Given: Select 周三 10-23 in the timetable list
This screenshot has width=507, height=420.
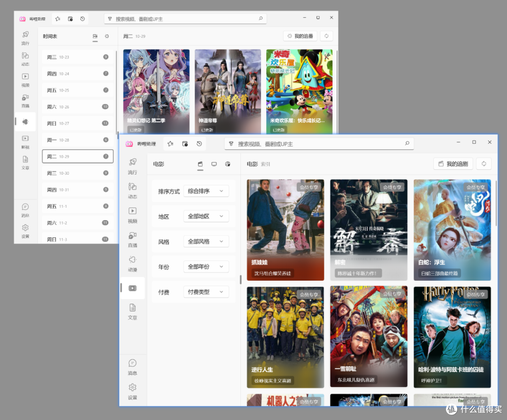Looking at the screenshot, I should [x=77, y=57].
